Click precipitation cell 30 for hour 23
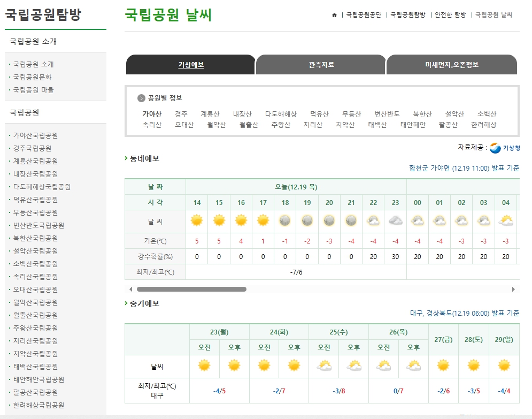This screenshot has width=532, height=419. (x=396, y=257)
